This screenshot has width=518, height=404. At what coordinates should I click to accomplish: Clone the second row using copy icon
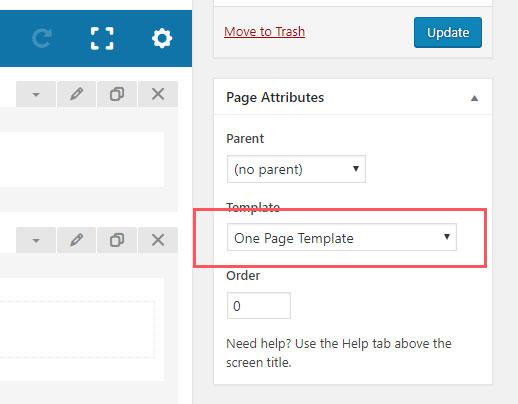117,240
